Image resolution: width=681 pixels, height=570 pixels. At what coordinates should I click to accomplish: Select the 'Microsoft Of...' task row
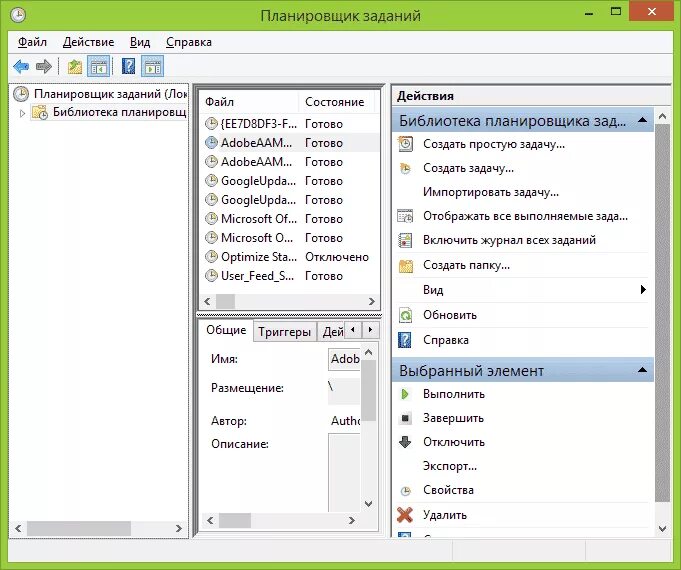coord(290,219)
